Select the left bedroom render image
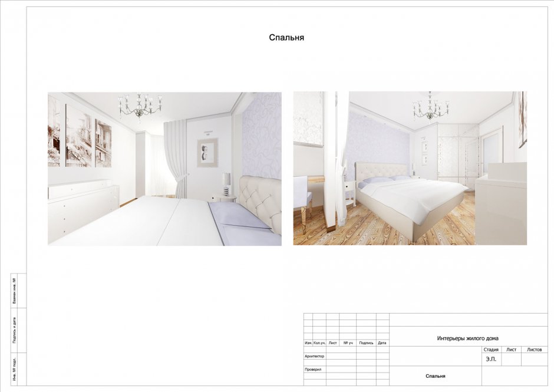 coord(164,169)
